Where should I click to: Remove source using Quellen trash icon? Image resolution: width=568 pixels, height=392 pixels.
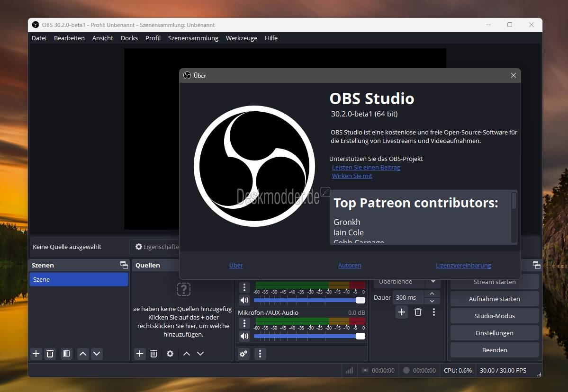[153, 354]
